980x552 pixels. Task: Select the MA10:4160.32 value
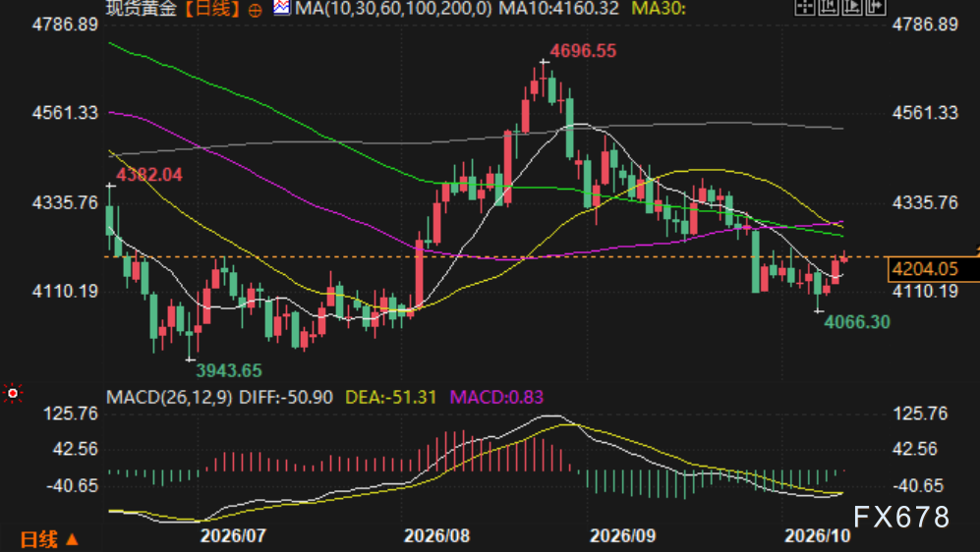(x=558, y=8)
